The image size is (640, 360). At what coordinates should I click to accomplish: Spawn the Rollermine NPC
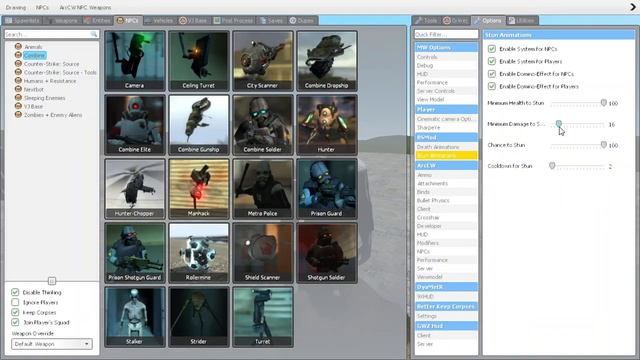pos(199,253)
